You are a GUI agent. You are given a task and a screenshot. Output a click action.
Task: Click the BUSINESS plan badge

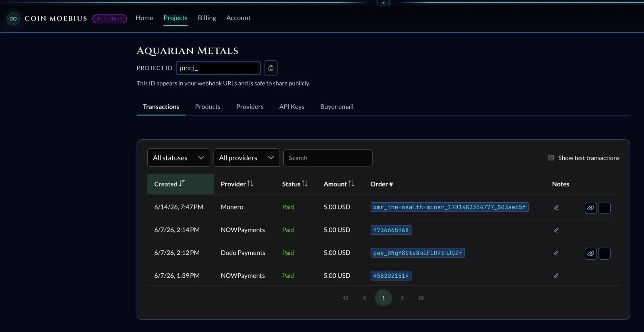(x=109, y=19)
